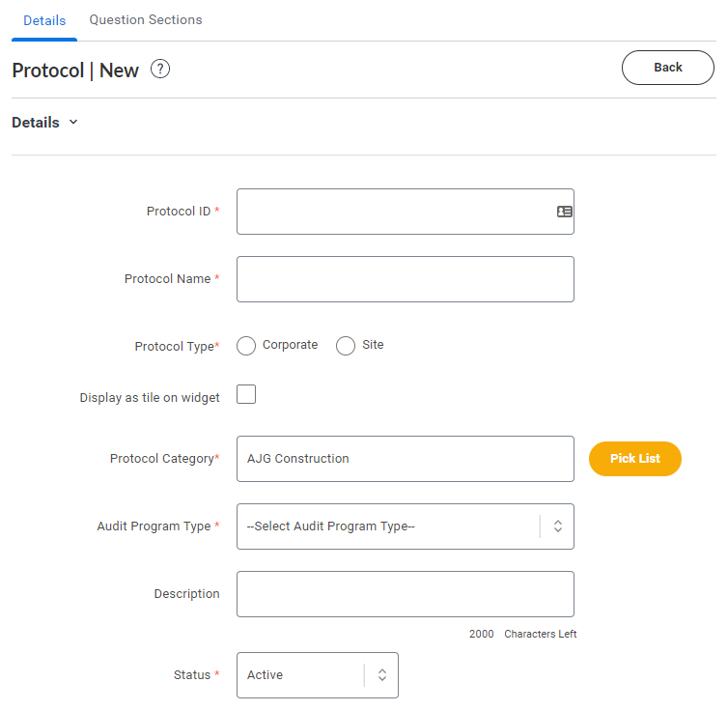Screen dimensions: 728x711
Task: Click the Protocol | New heading
Action: click(x=75, y=71)
